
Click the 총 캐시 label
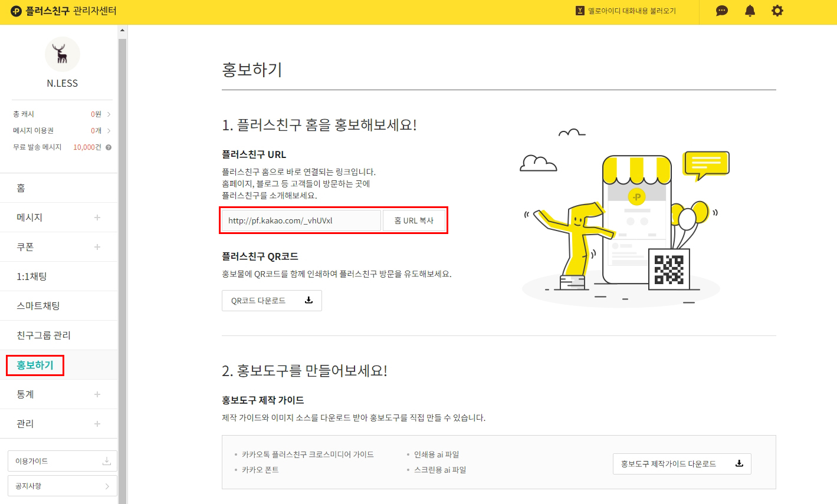24,114
